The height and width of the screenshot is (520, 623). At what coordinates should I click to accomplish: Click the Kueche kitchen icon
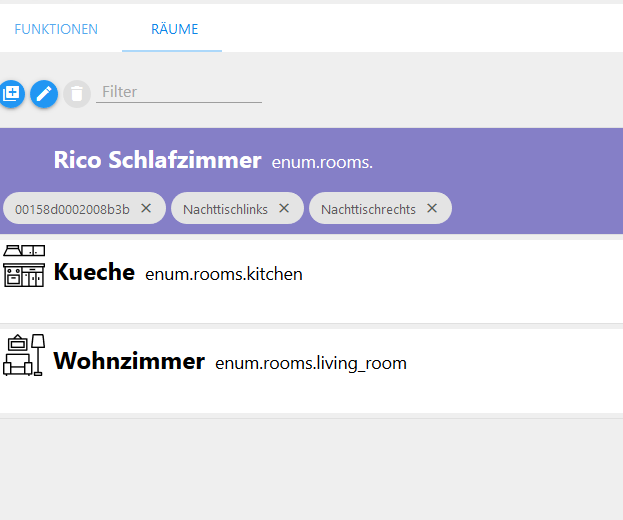tap(24, 266)
